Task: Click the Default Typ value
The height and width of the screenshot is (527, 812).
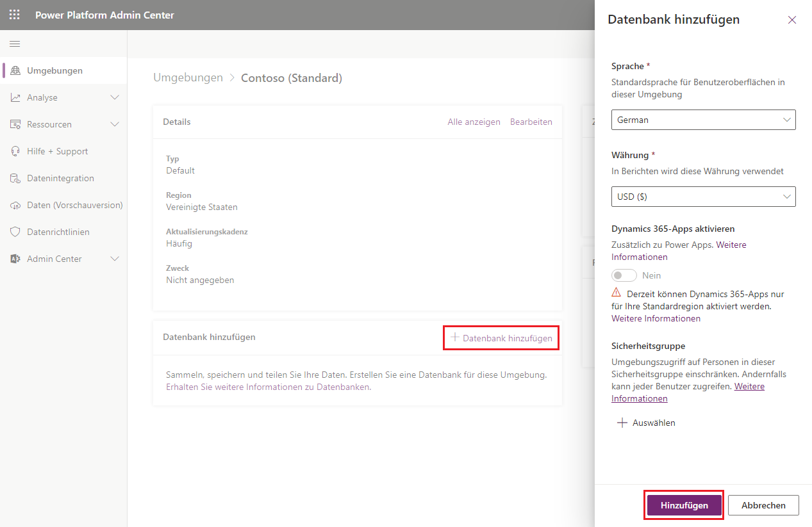Action: 180,170
